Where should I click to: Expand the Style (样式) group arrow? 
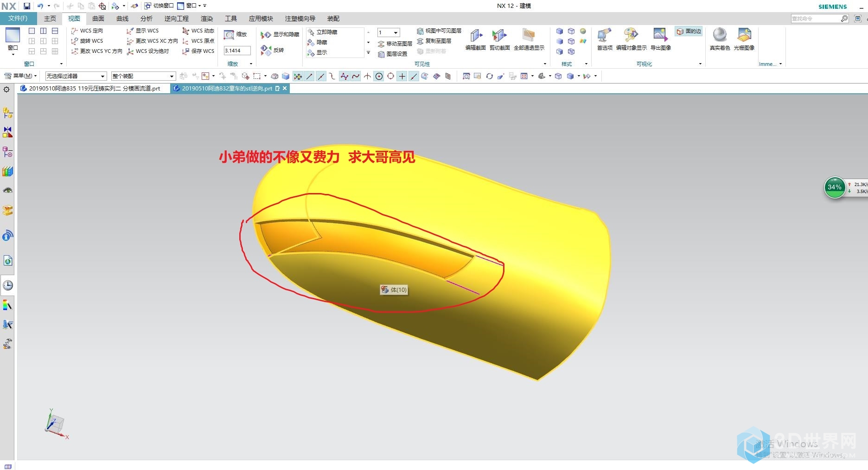click(586, 64)
